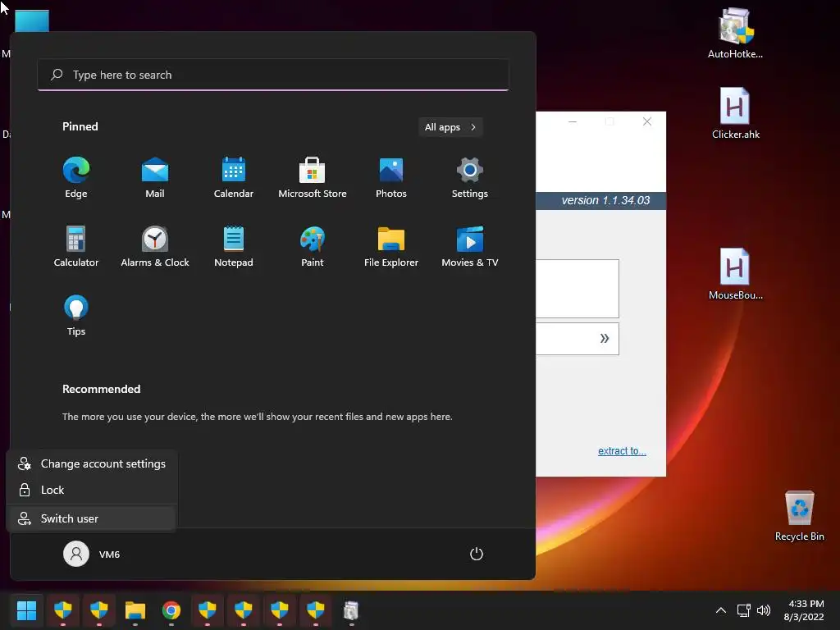Select the AutoHotkey desktop shortcut

tap(735, 33)
